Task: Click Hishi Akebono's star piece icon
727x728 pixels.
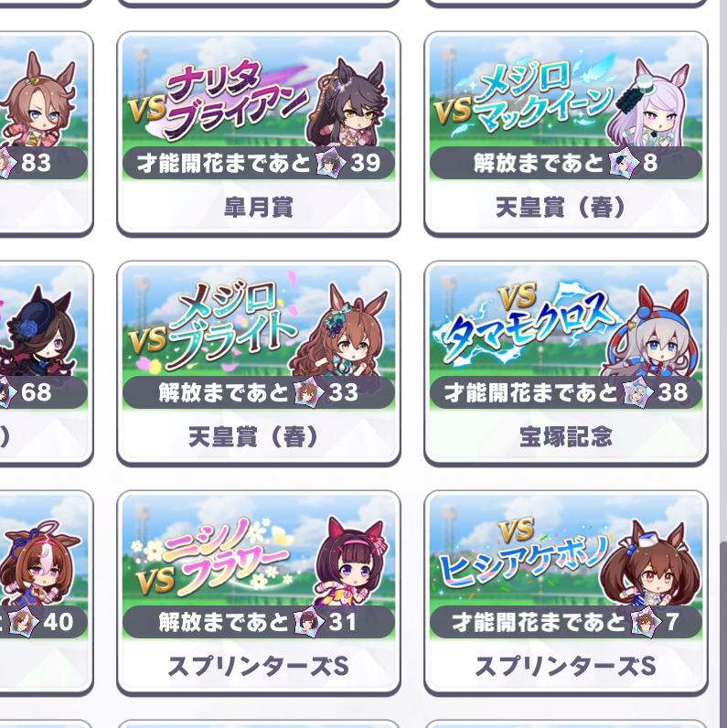Action: (646, 621)
